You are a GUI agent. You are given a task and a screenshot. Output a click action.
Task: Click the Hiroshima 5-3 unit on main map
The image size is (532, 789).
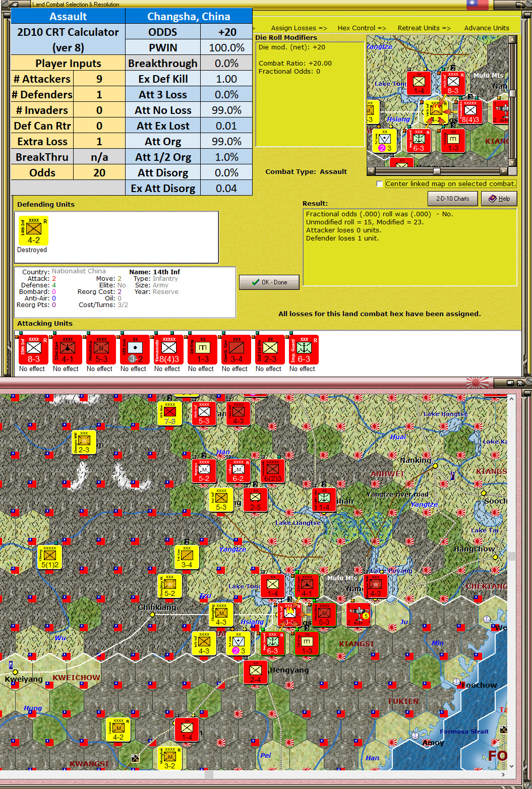pyautogui.click(x=324, y=615)
